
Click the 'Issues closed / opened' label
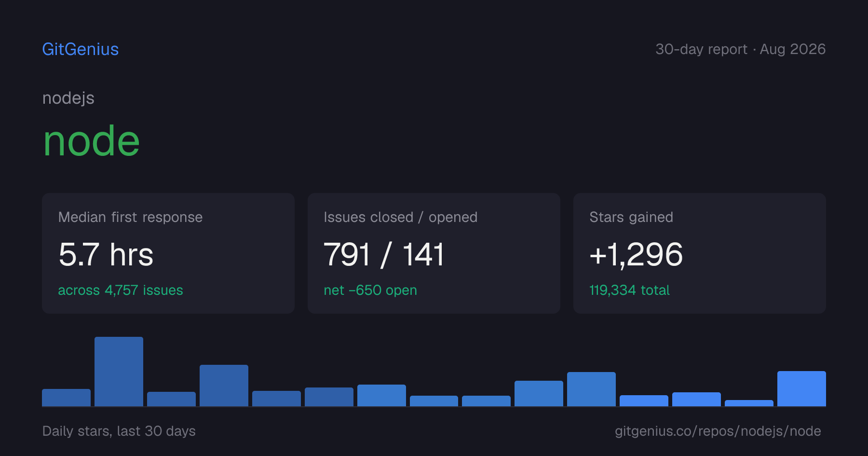(401, 217)
